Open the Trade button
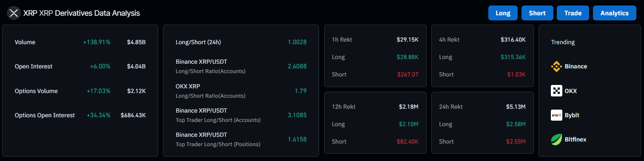 pyautogui.click(x=573, y=13)
